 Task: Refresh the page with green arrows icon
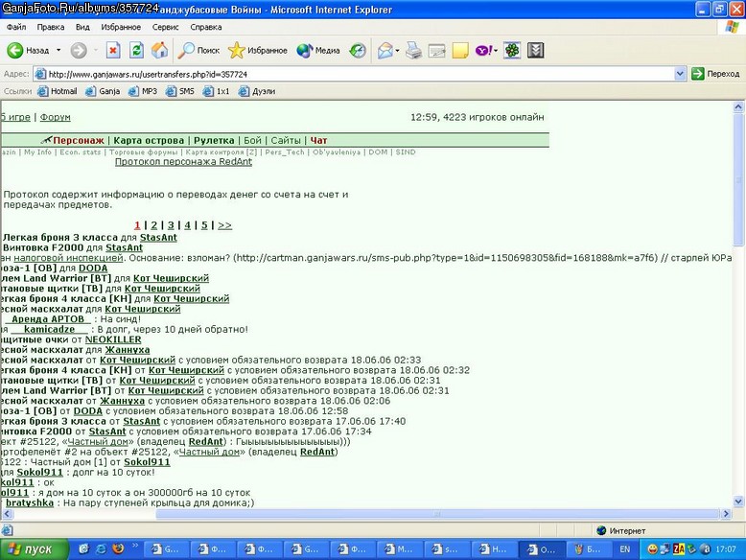coord(136,50)
